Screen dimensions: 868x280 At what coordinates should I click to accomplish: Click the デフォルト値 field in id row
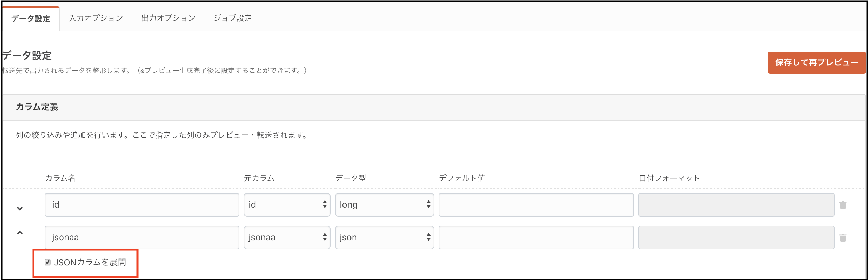pos(536,205)
